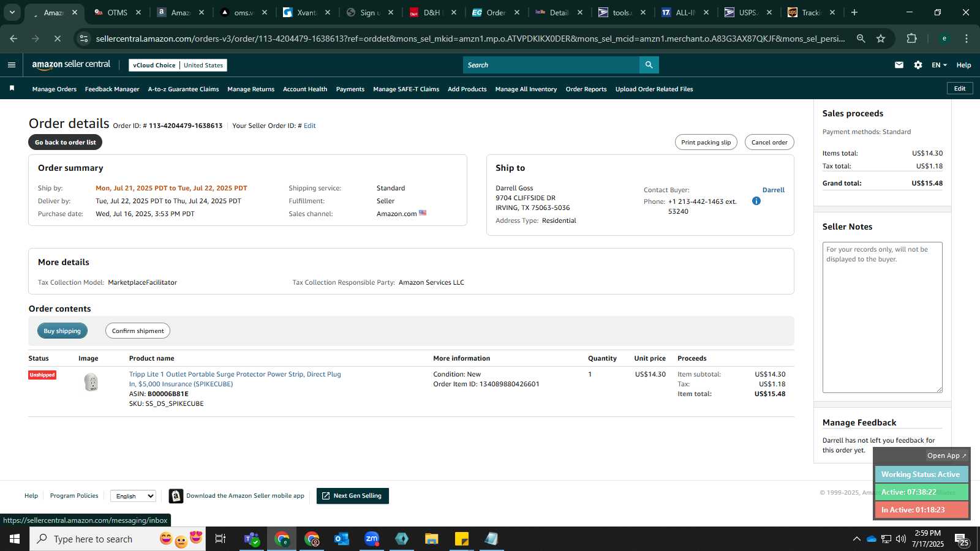The height and width of the screenshot is (551, 980).
Task: Open vCloud Choice account switcher
Action: tap(178, 65)
